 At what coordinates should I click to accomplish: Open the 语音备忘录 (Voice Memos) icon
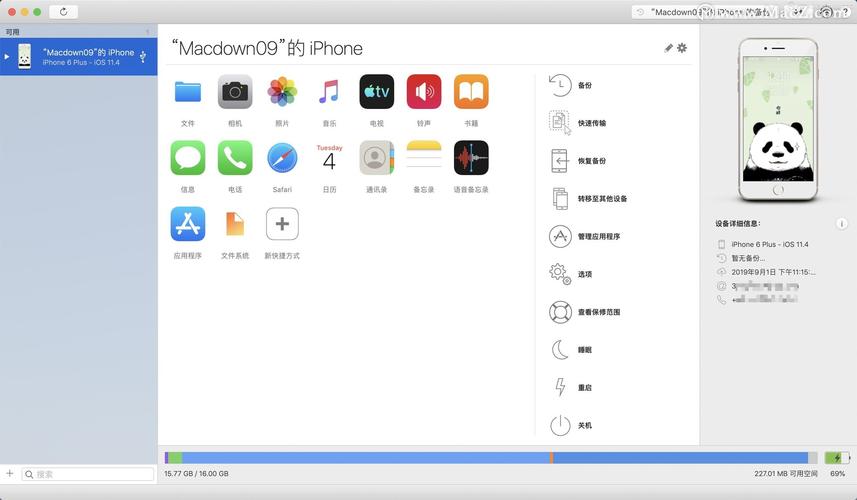pos(471,158)
